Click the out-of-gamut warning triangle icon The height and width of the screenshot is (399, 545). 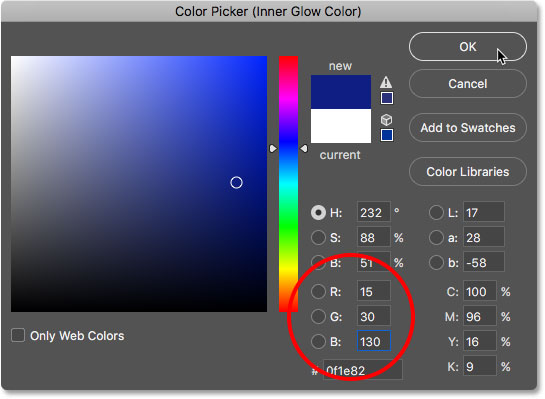click(386, 82)
